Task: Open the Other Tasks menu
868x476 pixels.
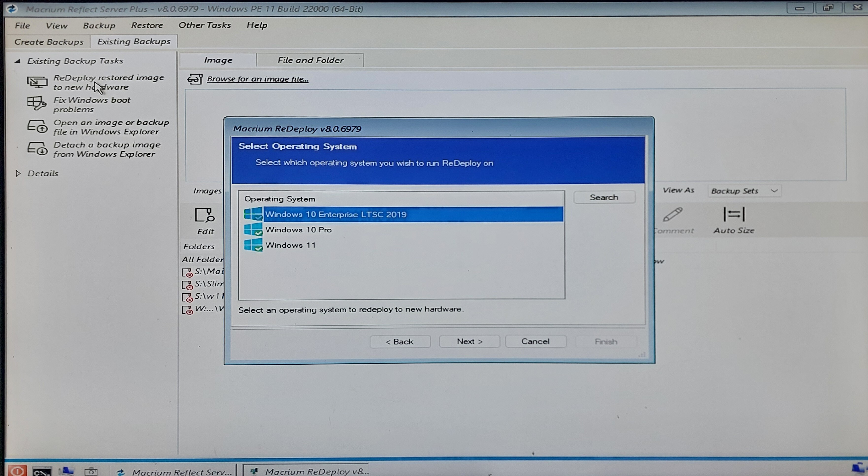Action: pyautogui.click(x=204, y=25)
